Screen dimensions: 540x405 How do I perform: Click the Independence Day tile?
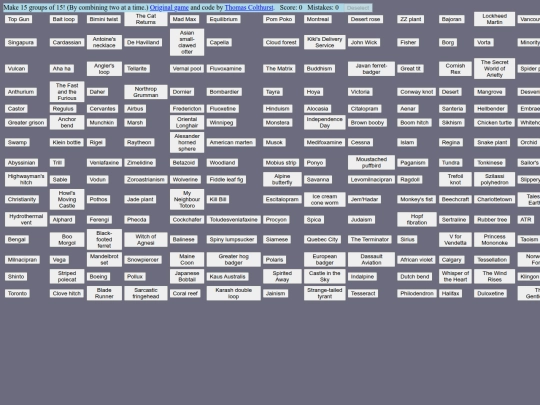(x=325, y=122)
